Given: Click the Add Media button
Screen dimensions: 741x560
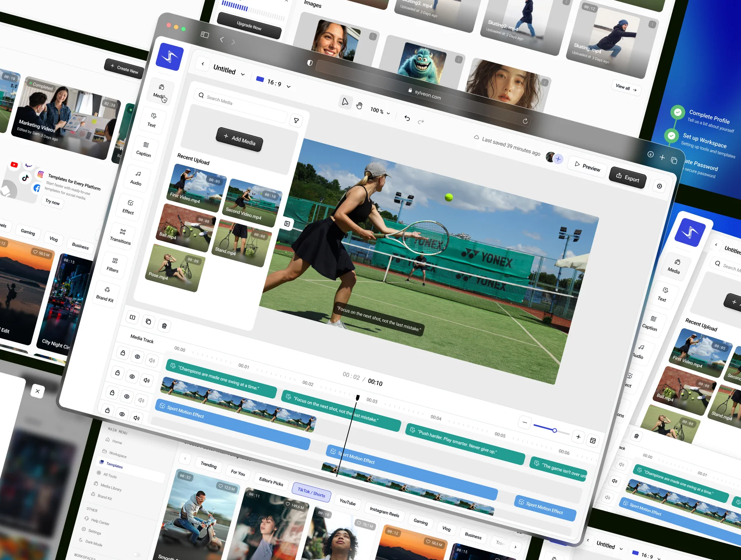Looking at the screenshot, I should [x=239, y=140].
